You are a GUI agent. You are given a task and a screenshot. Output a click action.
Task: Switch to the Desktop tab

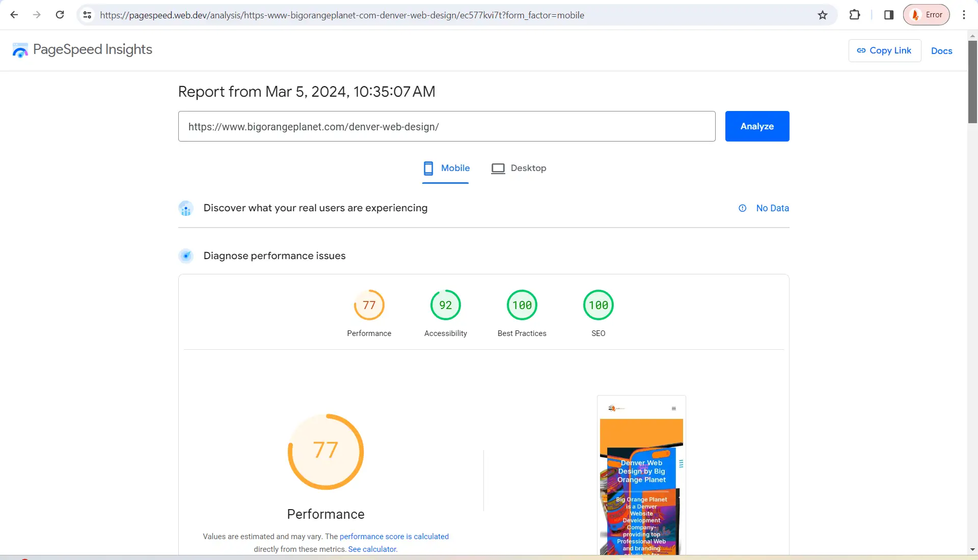(x=519, y=168)
